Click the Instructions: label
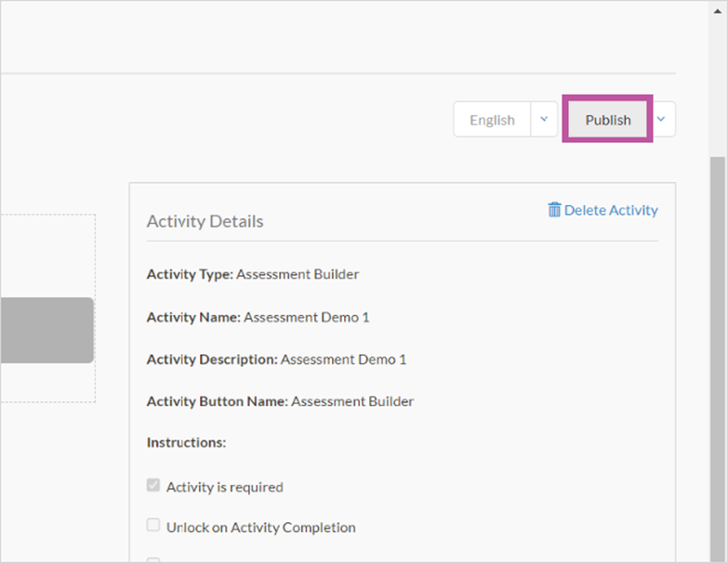The width and height of the screenshot is (728, 563). (x=186, y=442)
